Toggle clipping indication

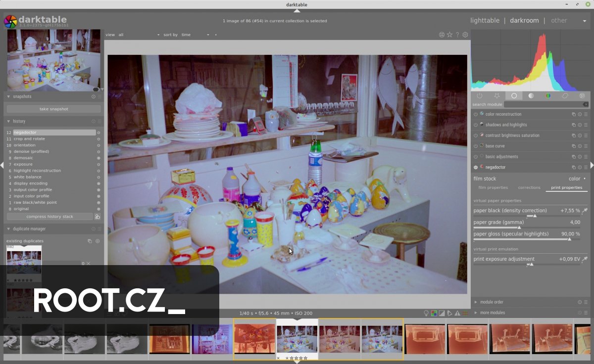442,313
